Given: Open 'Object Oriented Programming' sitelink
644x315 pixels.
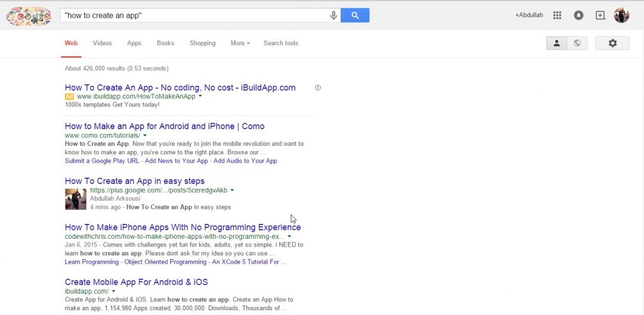Looking at the screenshot, I should (165, 261).
